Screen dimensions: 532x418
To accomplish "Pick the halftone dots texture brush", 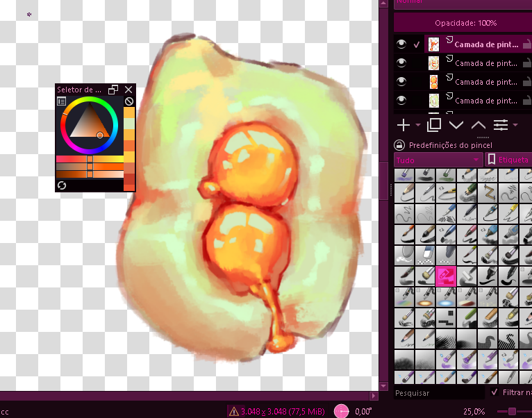I will pyautogui.click(x=467, y=338).
